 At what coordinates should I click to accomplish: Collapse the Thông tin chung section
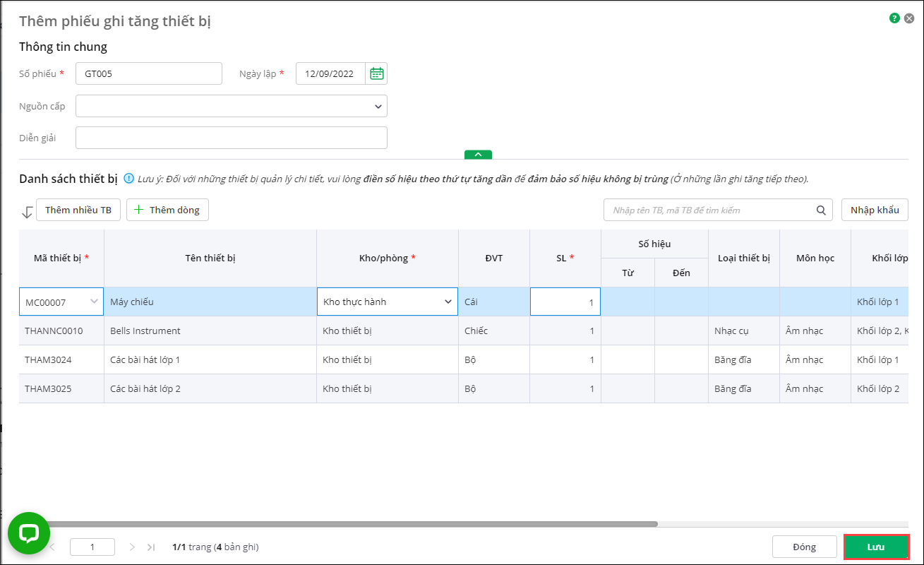pyautogui.click(x=478, y=155)
